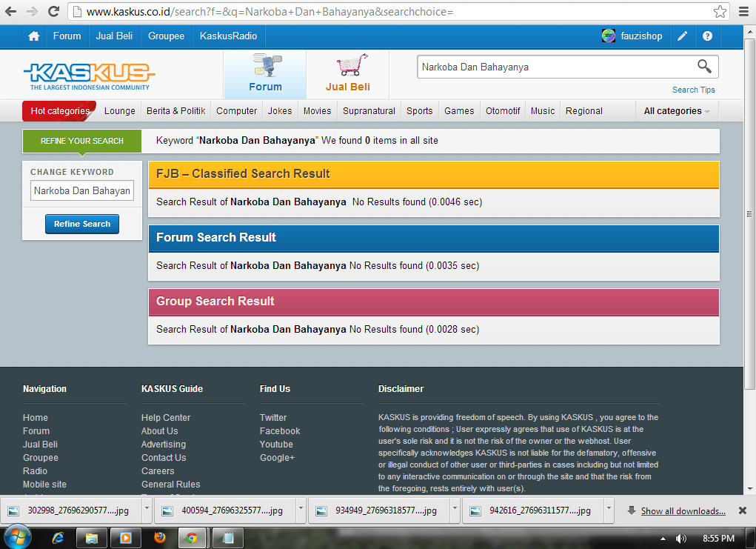
Task: Open the Otomotif category
Action: click(503, 111)
